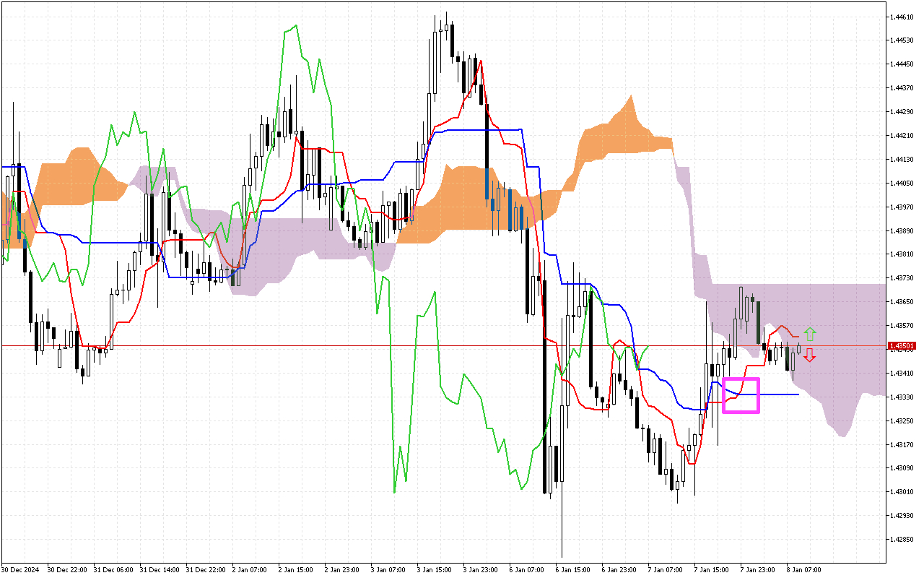Image resolution: width=924 pixels, height=578 pixels.
Task: Click the 3 Jan 23:00 time label
Action: [481, 570]
